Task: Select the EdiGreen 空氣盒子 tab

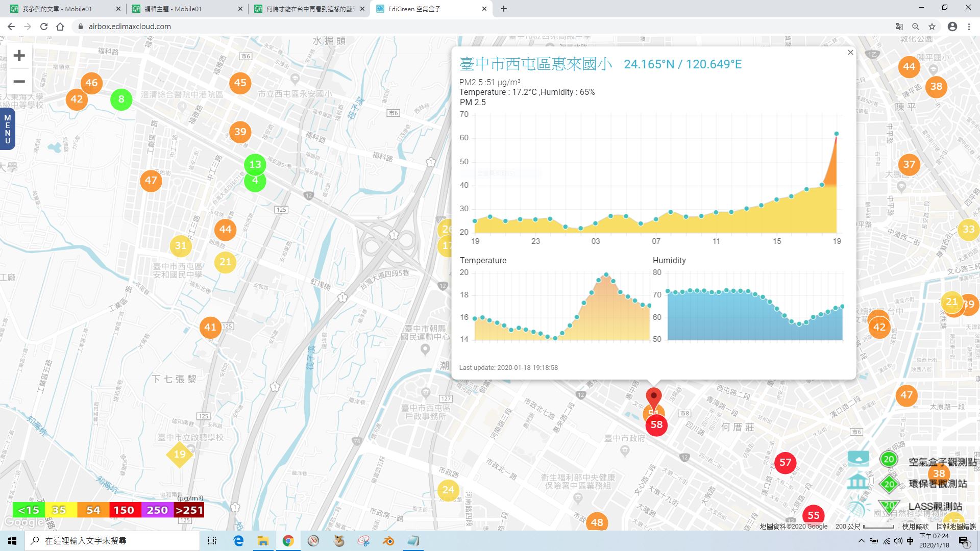Action: coord(432,9)
